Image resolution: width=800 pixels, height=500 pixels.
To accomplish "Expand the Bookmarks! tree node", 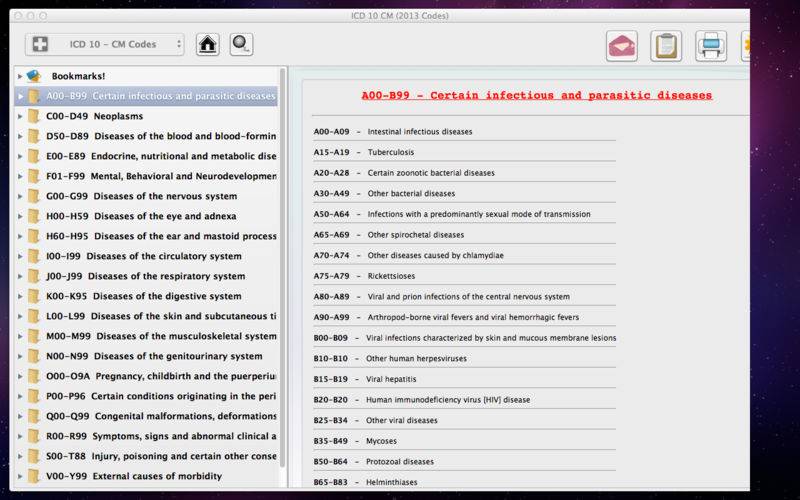I will (19, 76).
